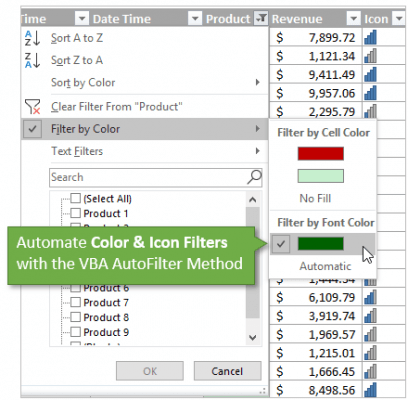
Task: Choose No Fill cell color option
Action: click(315, 198)
